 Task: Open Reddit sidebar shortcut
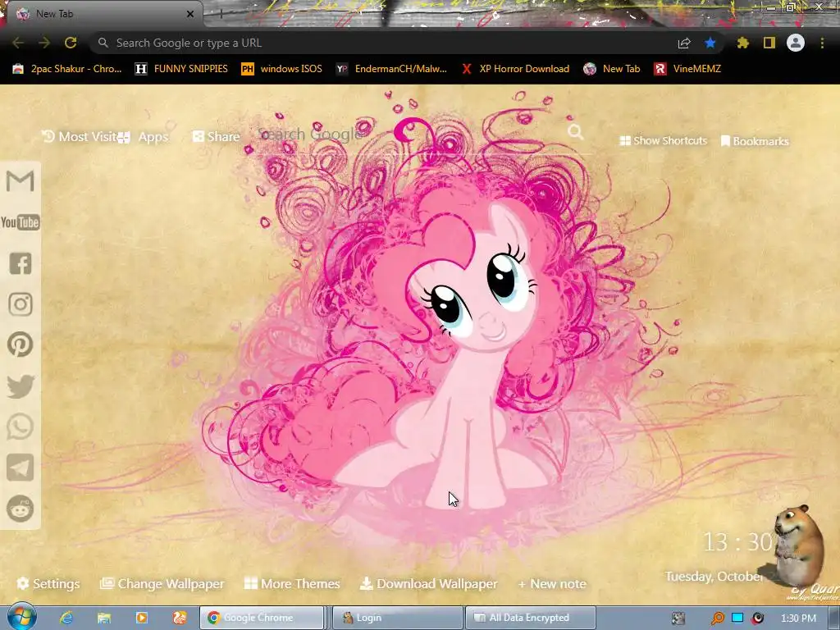point(21,509)
